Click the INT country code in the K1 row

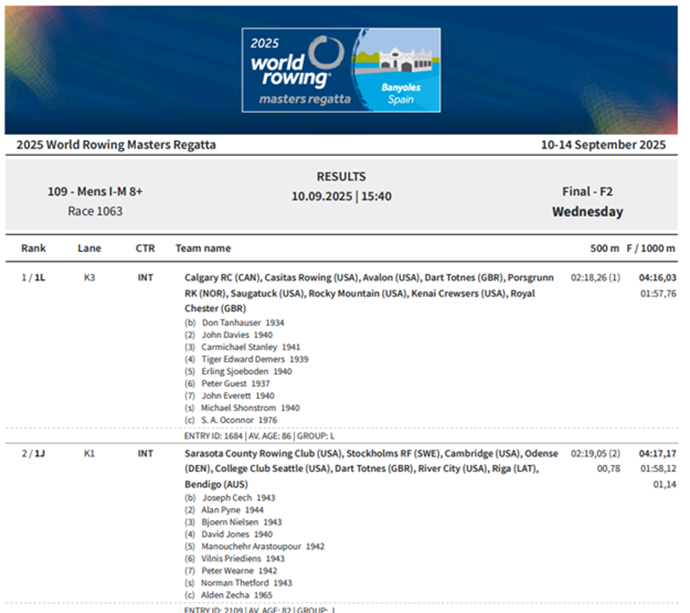tap(145, 453)
